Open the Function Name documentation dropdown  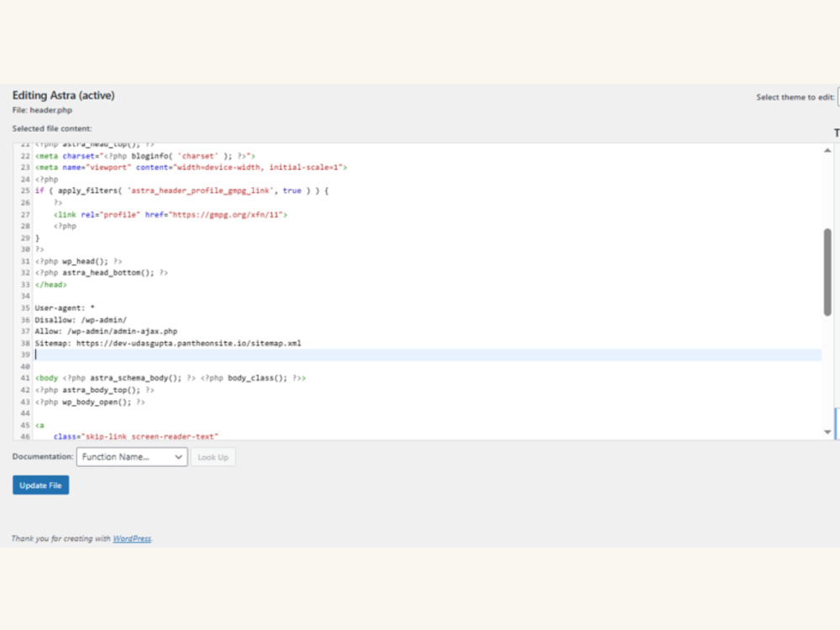[132, 457]
